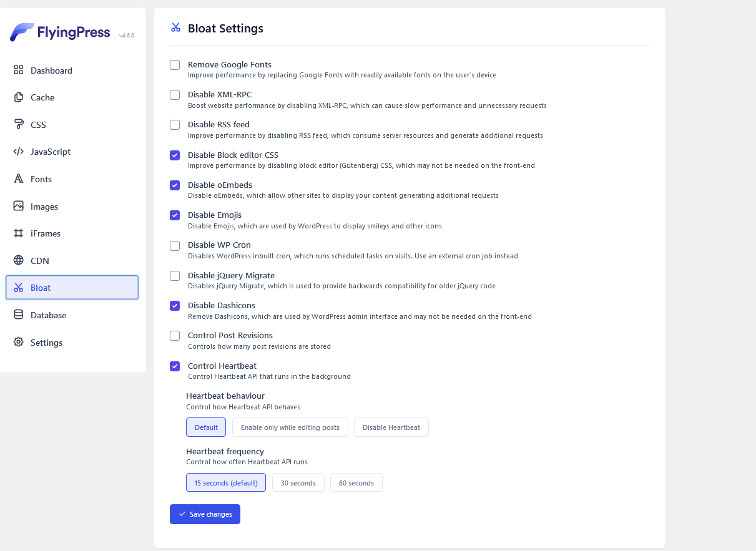
Task: Click the Cache copy icon in sidebar
Action: 19,97
